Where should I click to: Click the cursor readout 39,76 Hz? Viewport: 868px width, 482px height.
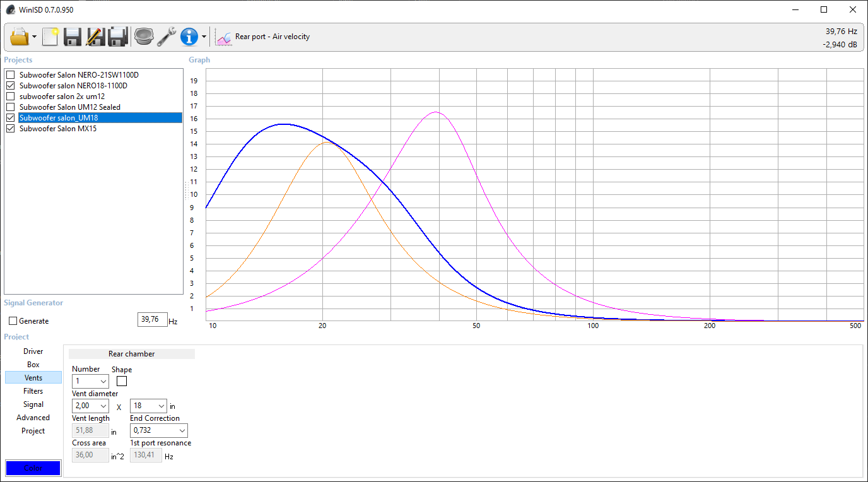[841, 31]
